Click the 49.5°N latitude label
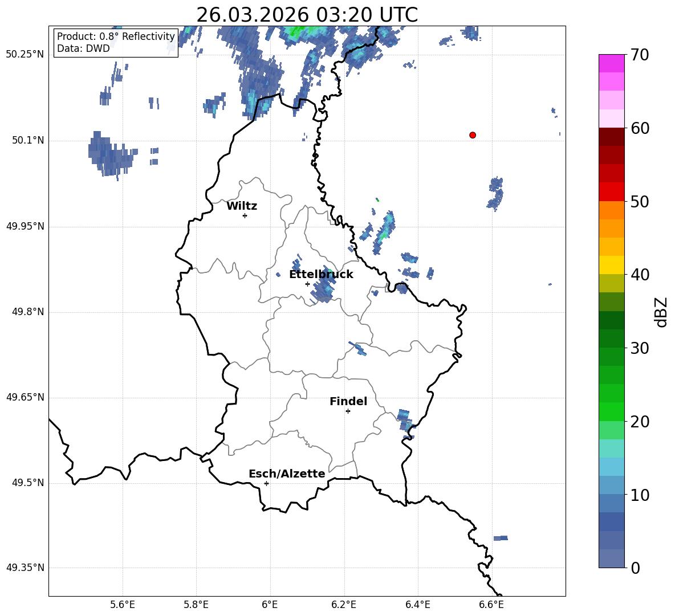Screen dimensions: 675x616 pos(28,483)
